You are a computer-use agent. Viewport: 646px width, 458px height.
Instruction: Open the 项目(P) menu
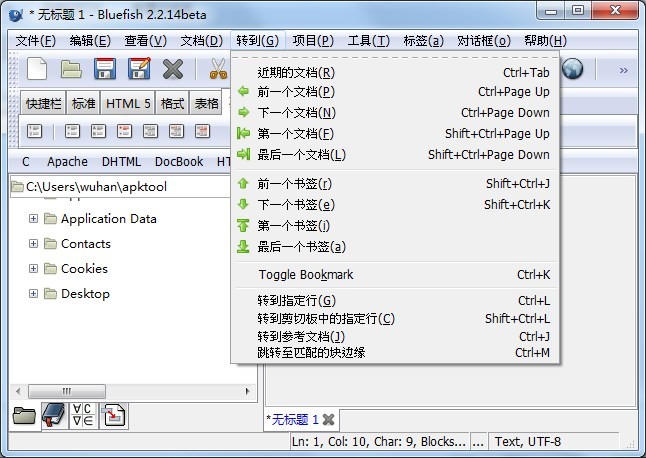(313, 41)
